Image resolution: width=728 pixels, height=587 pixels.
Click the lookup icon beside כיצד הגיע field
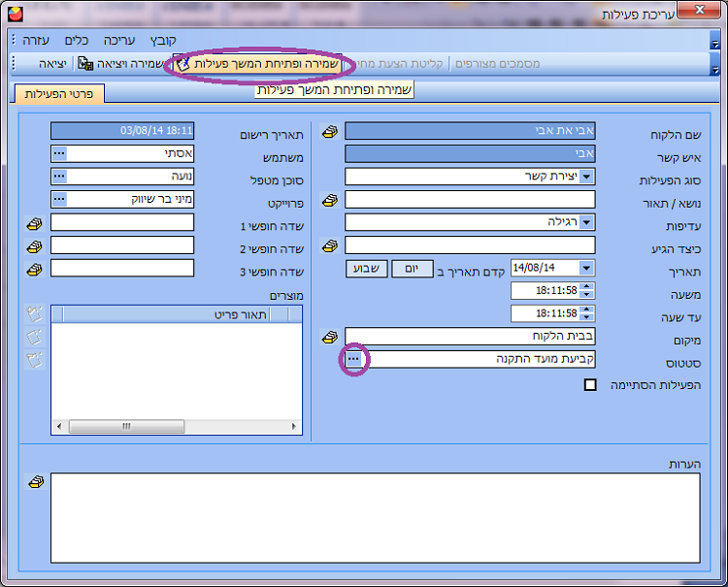[330, 245]
